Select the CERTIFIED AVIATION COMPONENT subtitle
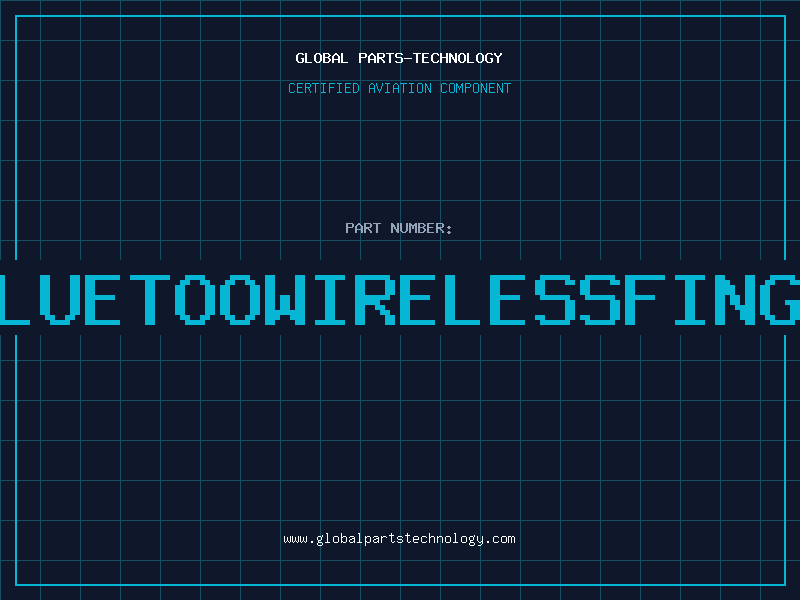Screen dimensions: 800x600 399,88
